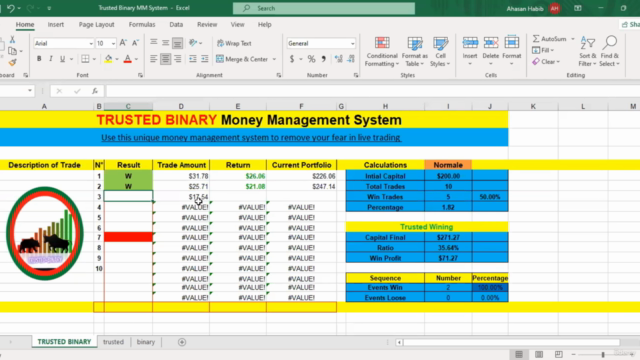Open the Clear dropdown
Viewport: 640px width, 360px height.
(546, 62)
